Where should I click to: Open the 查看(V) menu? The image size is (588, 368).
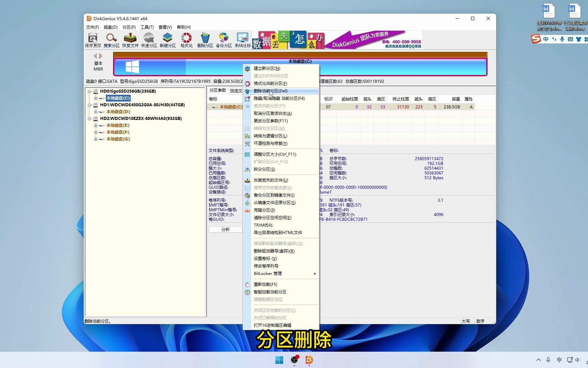point(165,27)
